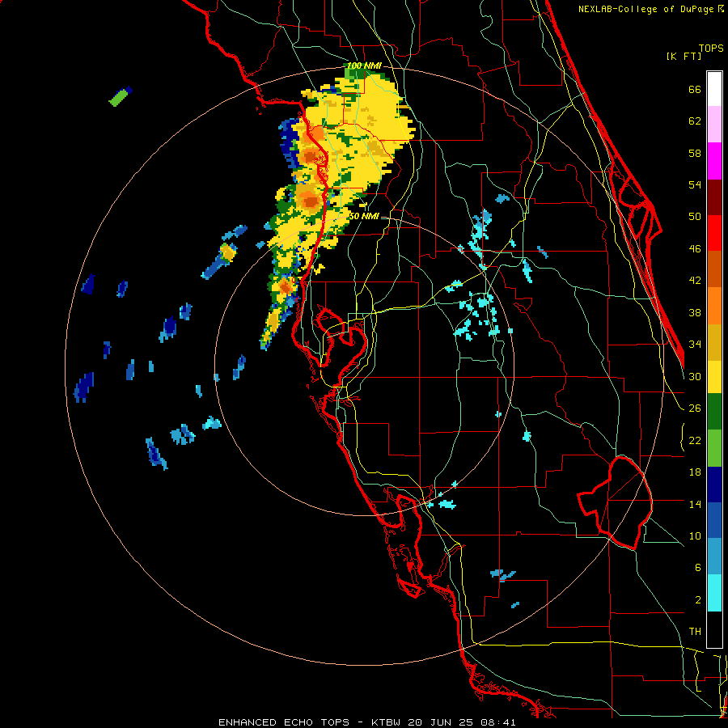Click the 'NEXLAB-College of DuPage' text

645,9
